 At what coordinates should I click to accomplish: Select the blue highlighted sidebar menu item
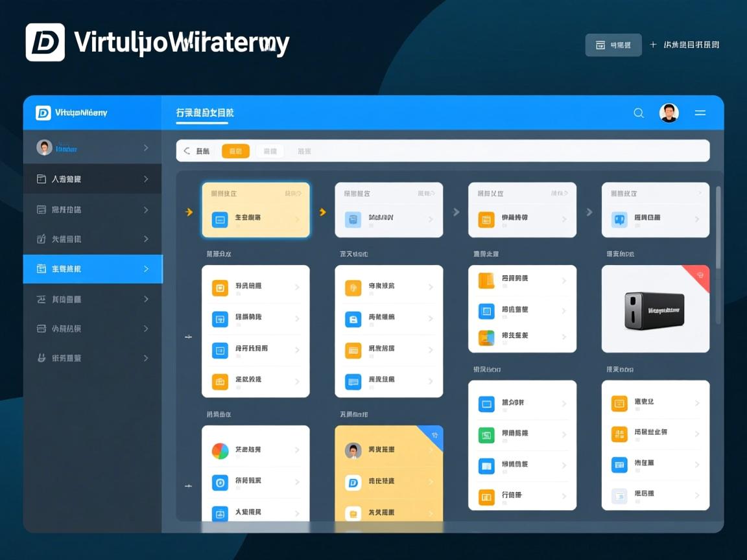point(92,269)
